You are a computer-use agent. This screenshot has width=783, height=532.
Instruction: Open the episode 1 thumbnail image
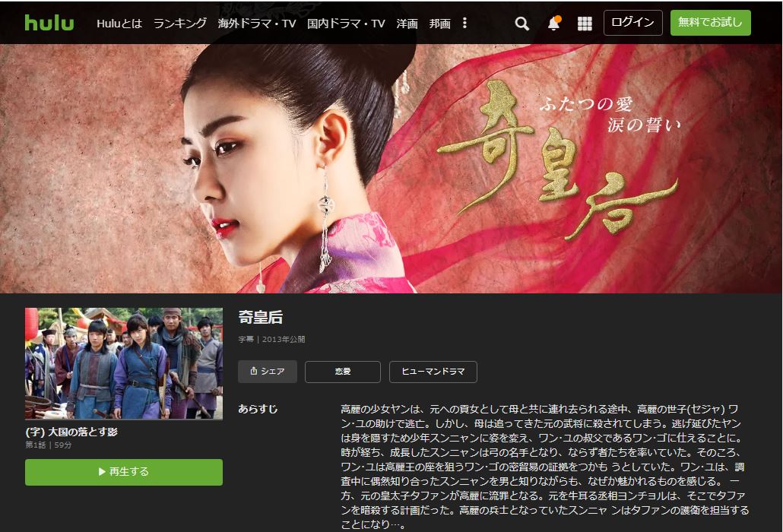pyautogui.click(x=124, y=363)
